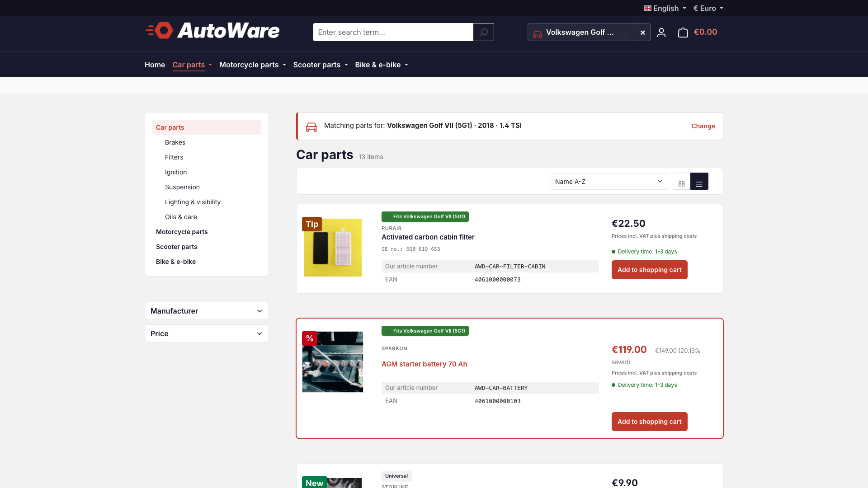The height and width of the screenshot is (488, 868).
Task: Click the AGM battery product thumbnail
Action: tap(332, 362)
